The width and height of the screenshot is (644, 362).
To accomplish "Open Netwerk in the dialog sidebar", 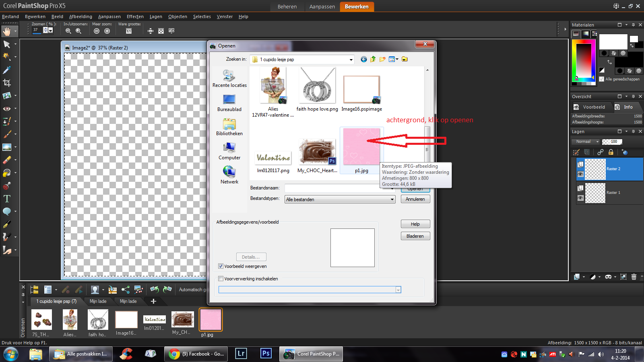I will [x=229, y=175].
